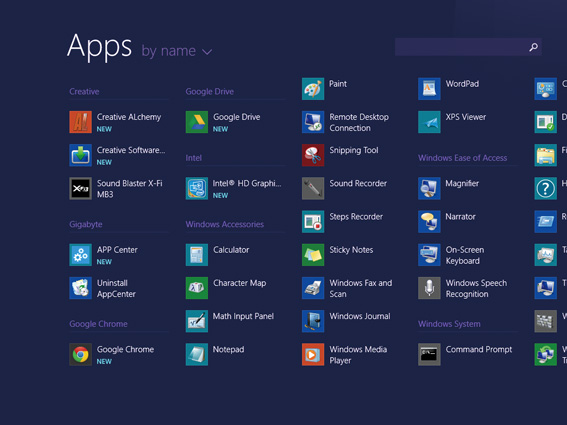Select the Creative group header
This screenshot has height=425, width=567.
coord(84,92)
